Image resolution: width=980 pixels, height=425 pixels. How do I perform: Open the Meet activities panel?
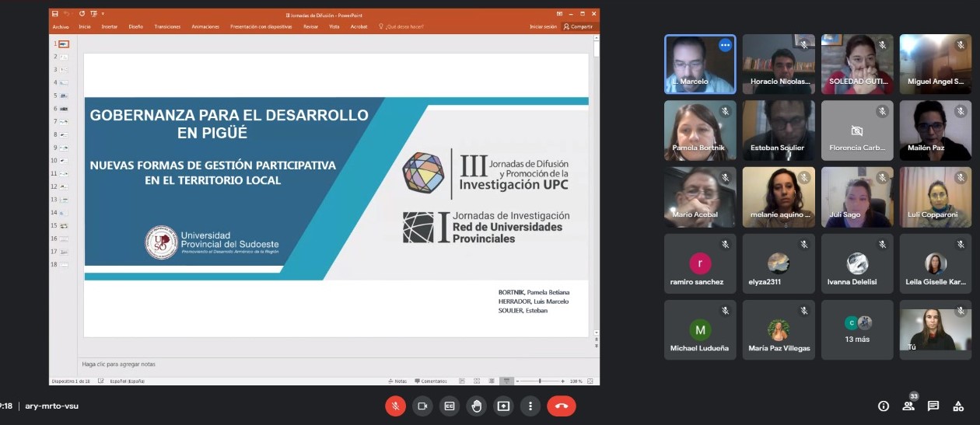tap(958, 406)
